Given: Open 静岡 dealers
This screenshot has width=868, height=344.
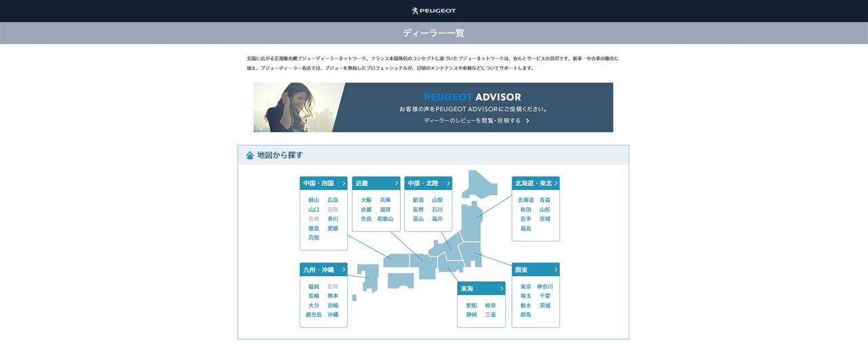Looking at the screenshot, I should tap(471, 315).
